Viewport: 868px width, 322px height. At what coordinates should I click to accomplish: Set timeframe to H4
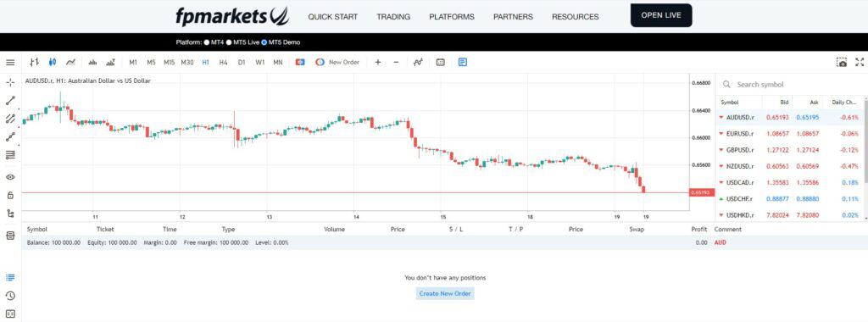pos(224,63)
